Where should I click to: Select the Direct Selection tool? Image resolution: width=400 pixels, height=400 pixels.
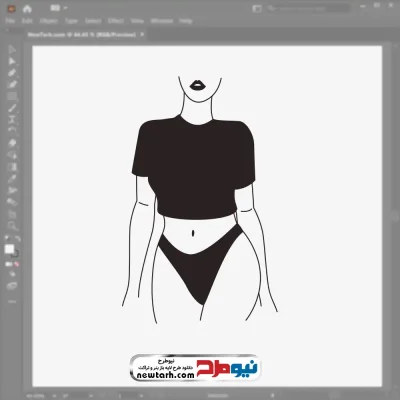[x=12, y=61]
